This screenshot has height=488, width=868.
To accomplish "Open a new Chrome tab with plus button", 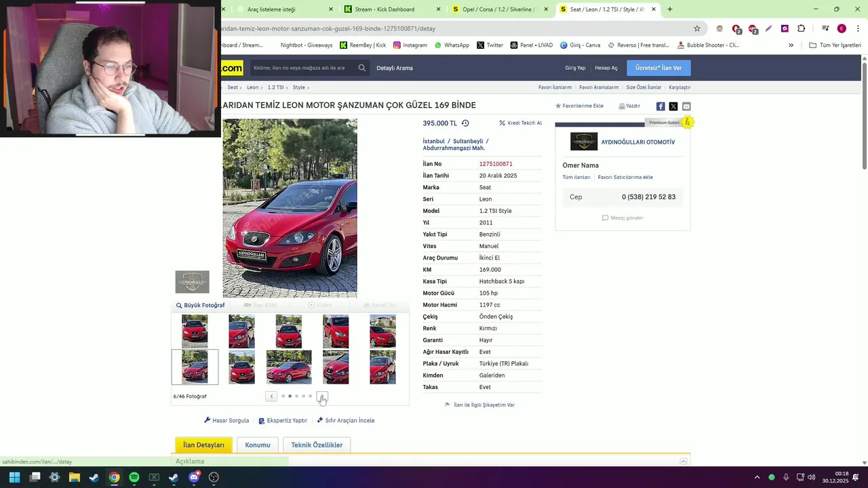I will pos(670,9).
